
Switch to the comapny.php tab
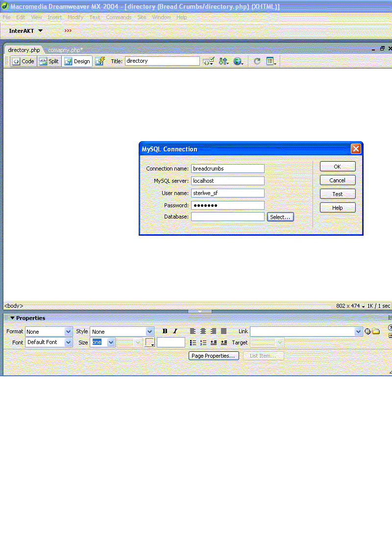click(65, 50)
